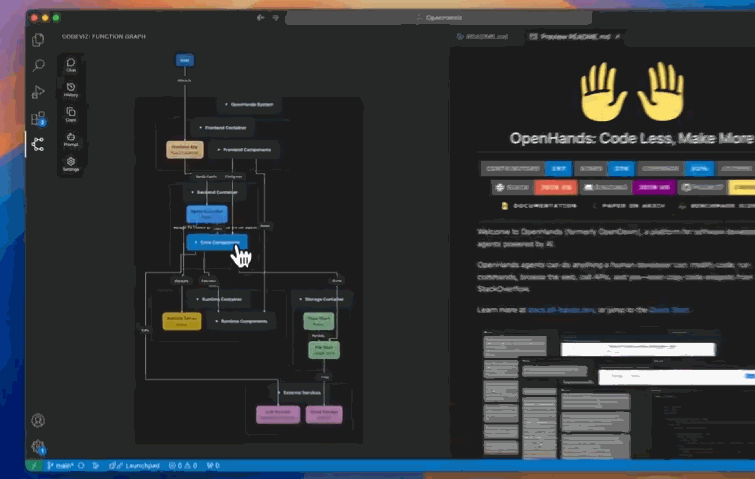The width and height of the screenshot is (755, 479).
Task: Open CodeViz Settings gear in tool panel
Action: [x=71, y=163]
